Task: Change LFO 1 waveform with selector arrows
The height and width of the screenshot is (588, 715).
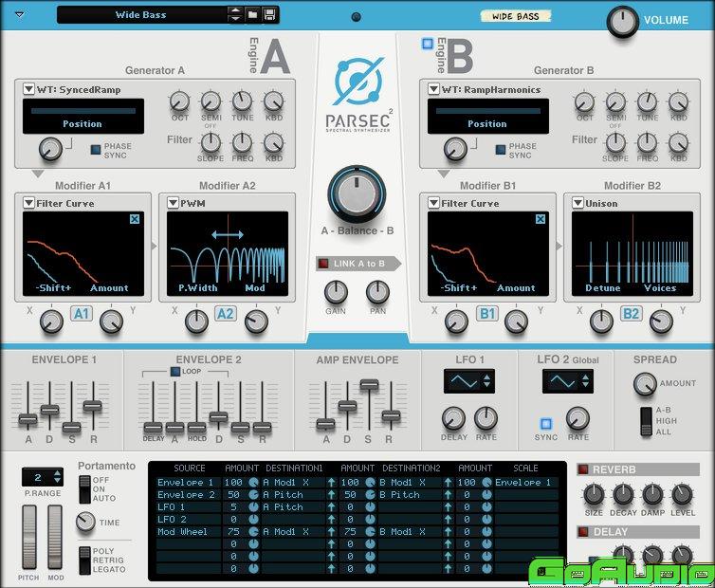Action: [487, 381]
